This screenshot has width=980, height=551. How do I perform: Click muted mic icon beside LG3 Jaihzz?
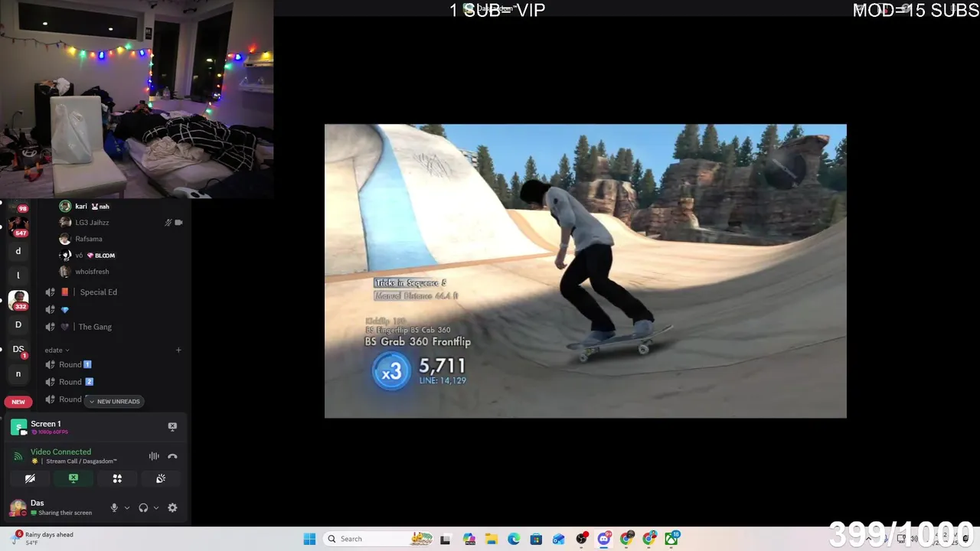pyautogui.click(x=168, y=223)
